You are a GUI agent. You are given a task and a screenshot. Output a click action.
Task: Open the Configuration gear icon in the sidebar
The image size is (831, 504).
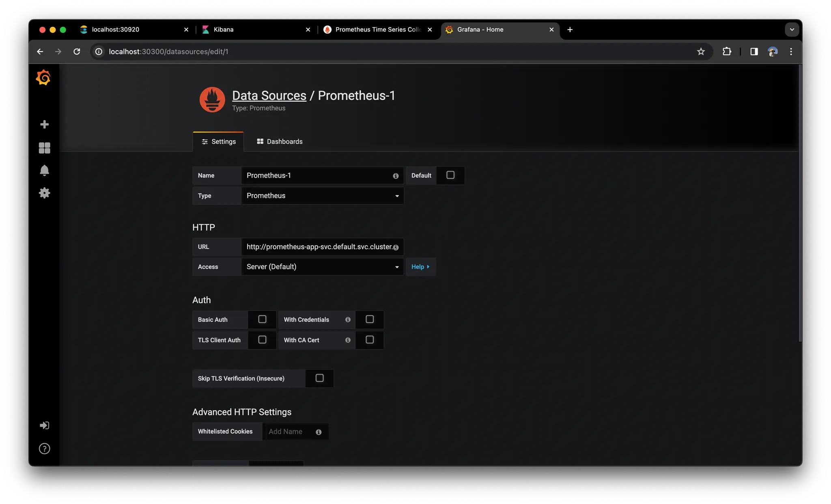point(44,193)
